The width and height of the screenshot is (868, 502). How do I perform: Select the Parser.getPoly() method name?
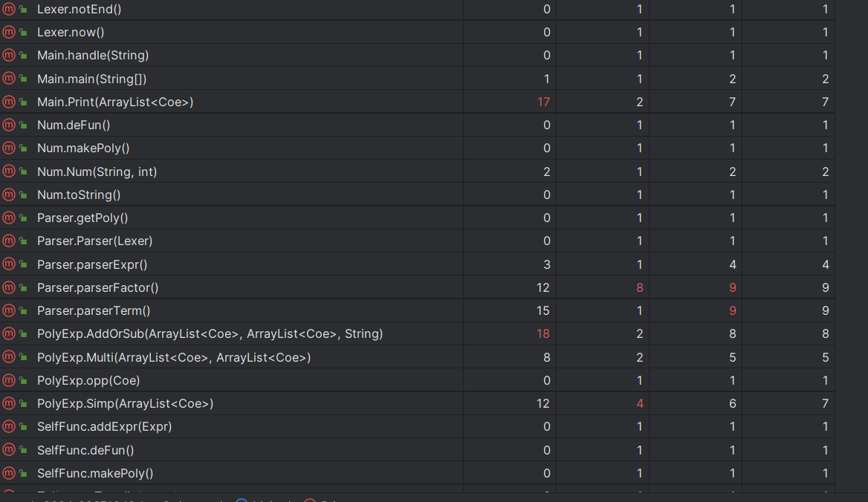(82, 218)
